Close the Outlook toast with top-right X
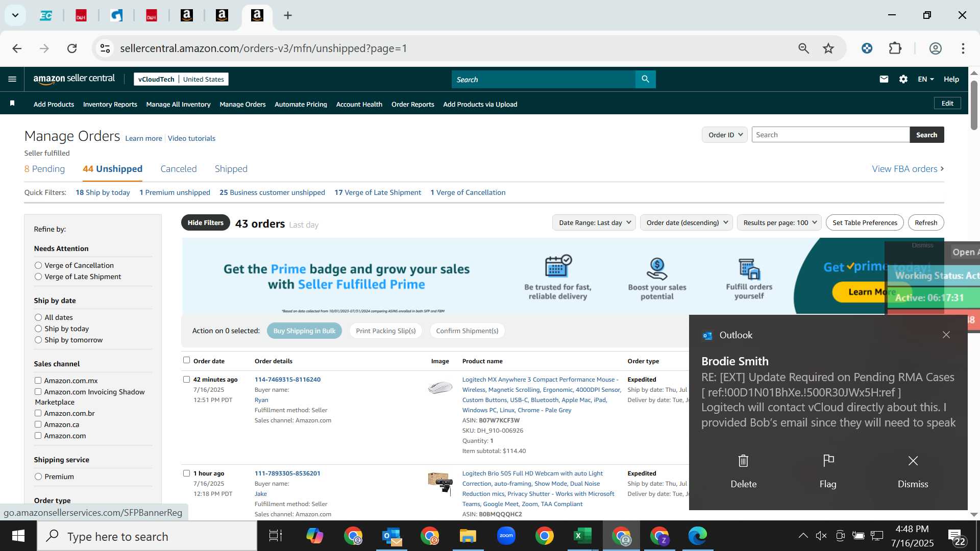Image resolution: width=980 pixels, height=551 pixels. (946, 335)
